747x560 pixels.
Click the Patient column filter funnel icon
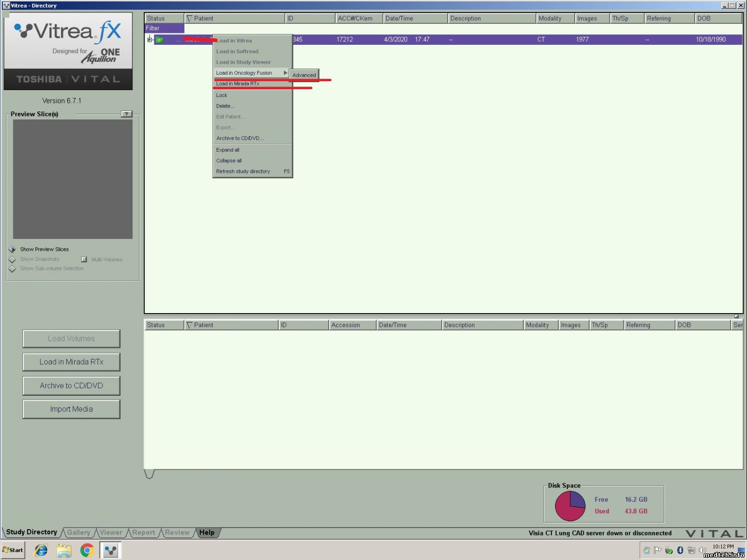click(x=189, y=18)
